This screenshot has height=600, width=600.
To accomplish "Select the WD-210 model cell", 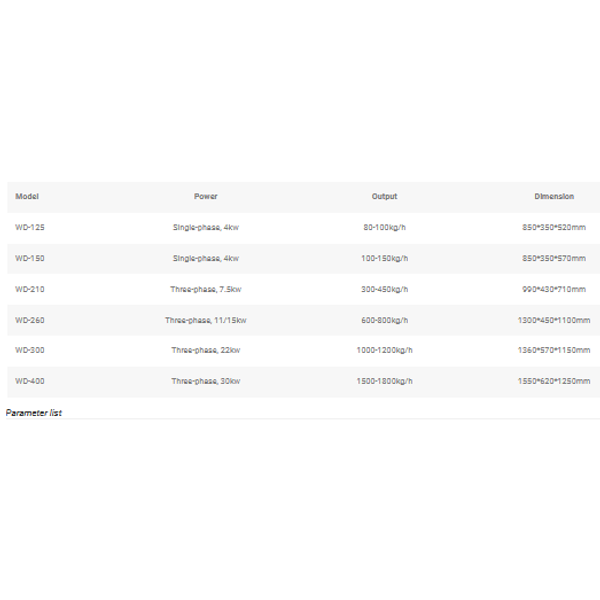I will [x=30, y=289].
